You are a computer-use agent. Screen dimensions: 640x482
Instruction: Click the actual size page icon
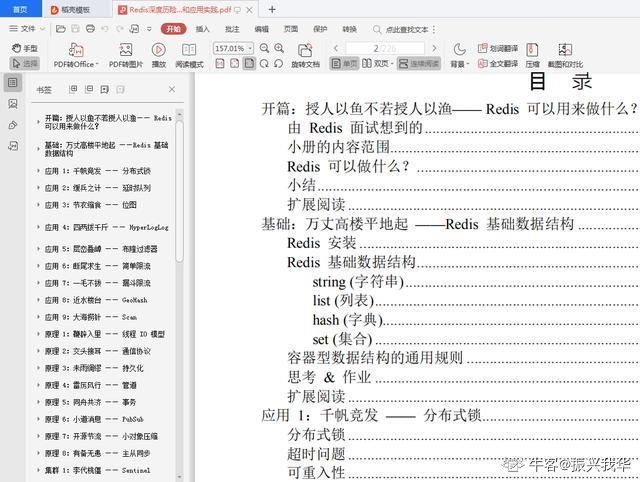pos(220,63)
